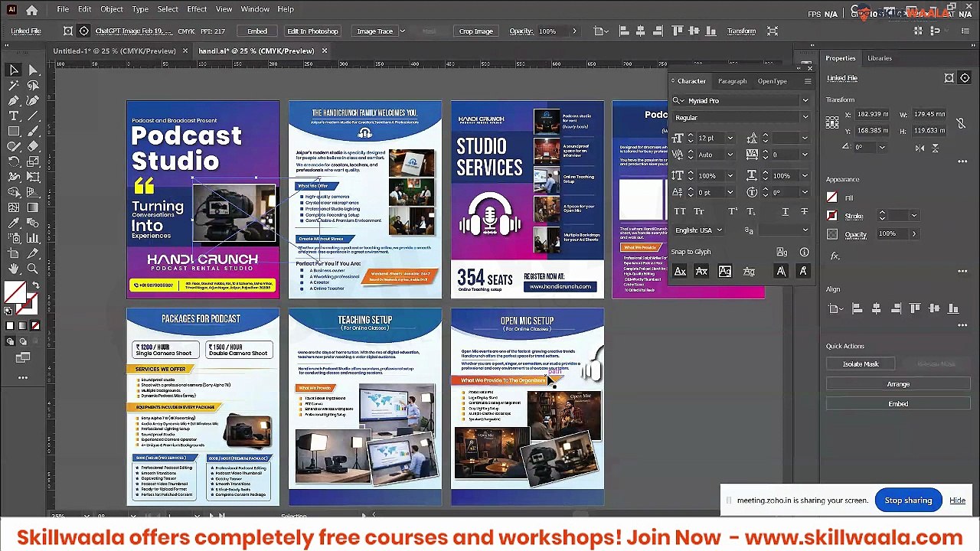Screen dimensions: 980x551
Task: Open the Auto kerning dropdown
Action: [730, 155]
